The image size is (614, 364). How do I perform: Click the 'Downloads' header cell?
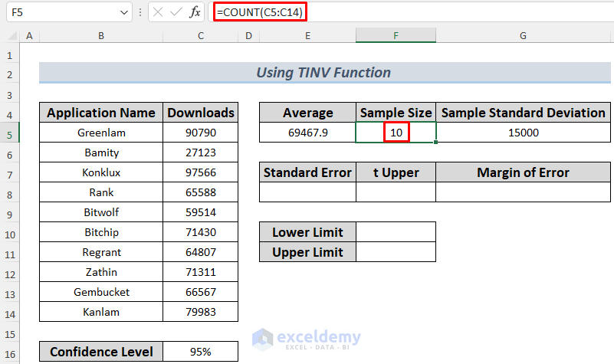201,113
